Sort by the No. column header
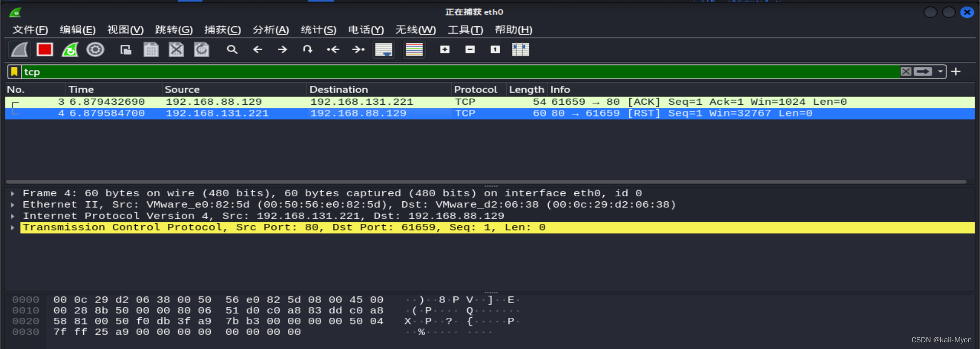 [35, 89]
